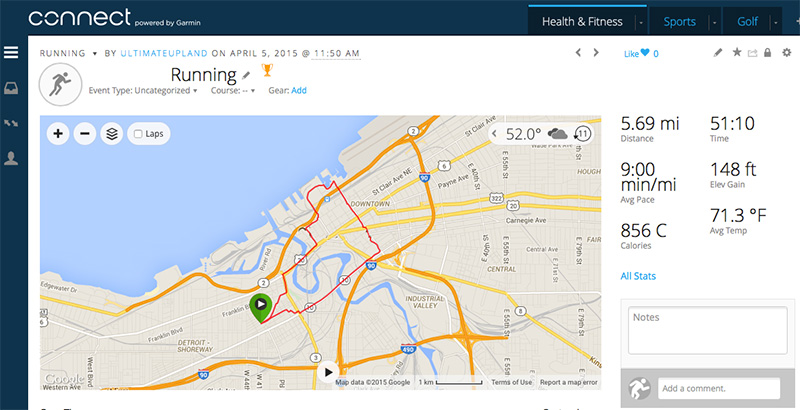Expand the Health & Fitness tab arrow

pyautogui.click(x=640, y=21)
